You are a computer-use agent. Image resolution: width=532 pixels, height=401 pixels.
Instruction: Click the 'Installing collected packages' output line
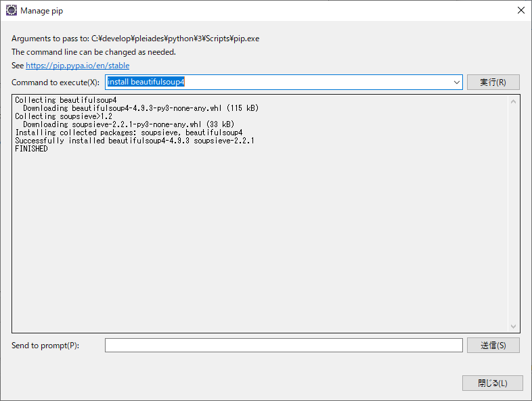129,133
